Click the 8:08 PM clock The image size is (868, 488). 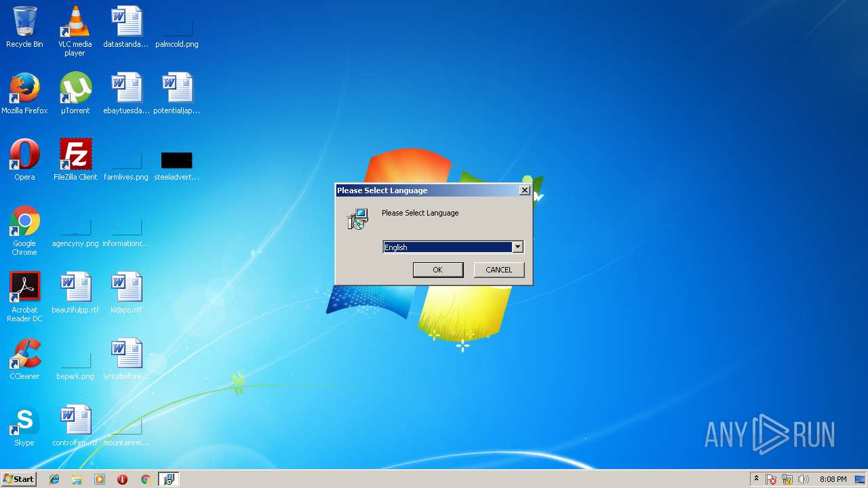(833, 479)
